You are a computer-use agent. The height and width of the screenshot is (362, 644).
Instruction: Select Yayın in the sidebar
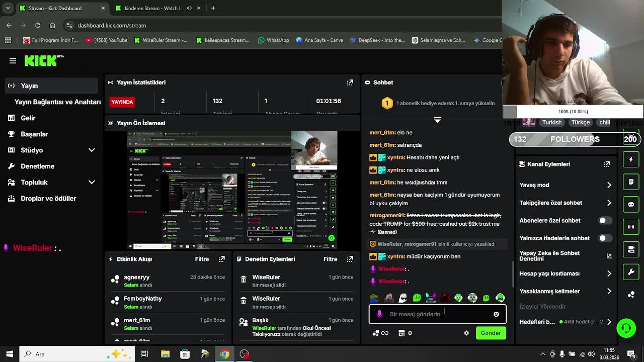point(51,85)
